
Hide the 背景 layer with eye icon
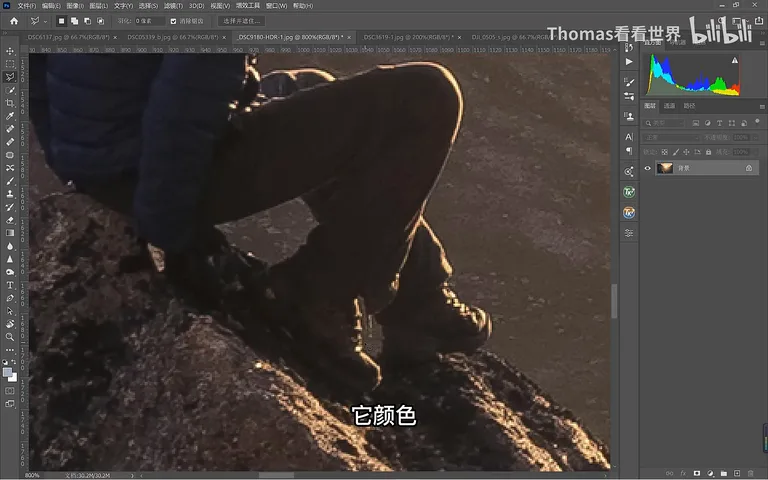648,168
